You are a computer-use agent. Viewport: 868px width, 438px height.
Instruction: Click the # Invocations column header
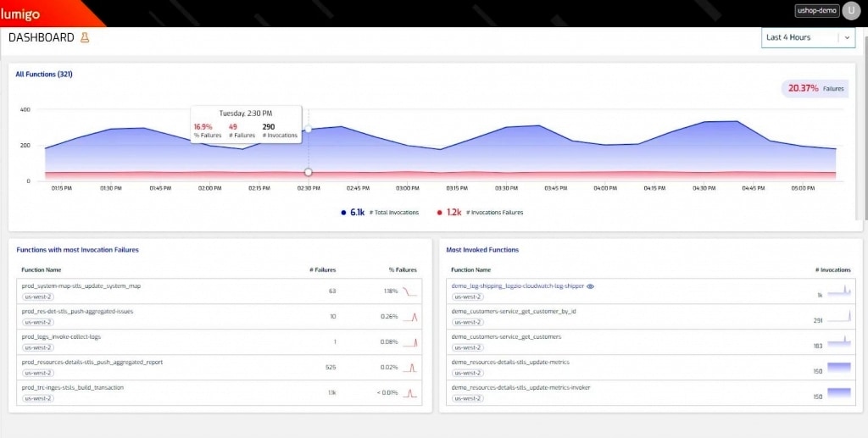click(x=833, y=270)
